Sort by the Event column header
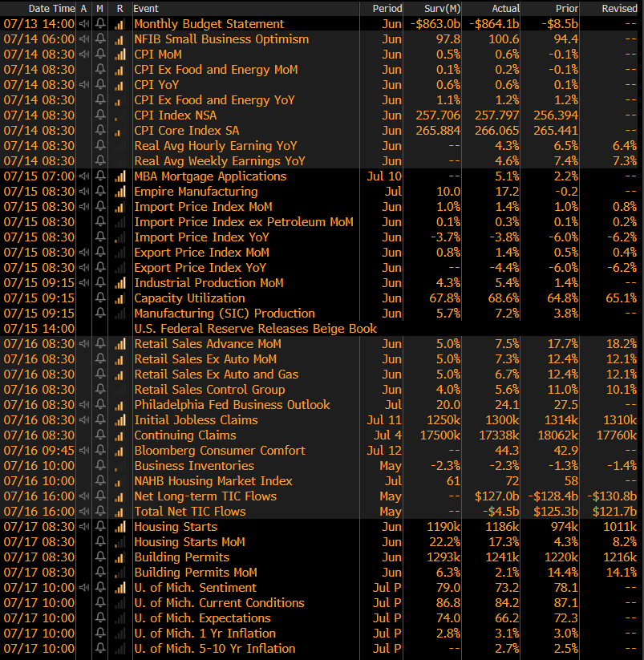Image resolution: width=644 pixels, height=660 pixels. tap(146, 8)
